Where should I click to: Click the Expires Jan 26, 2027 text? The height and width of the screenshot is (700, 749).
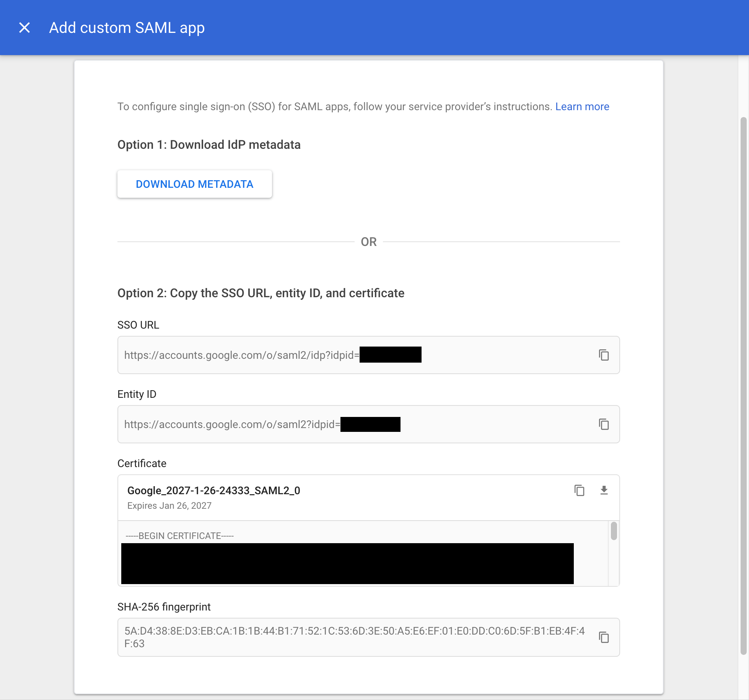point(169,506)
